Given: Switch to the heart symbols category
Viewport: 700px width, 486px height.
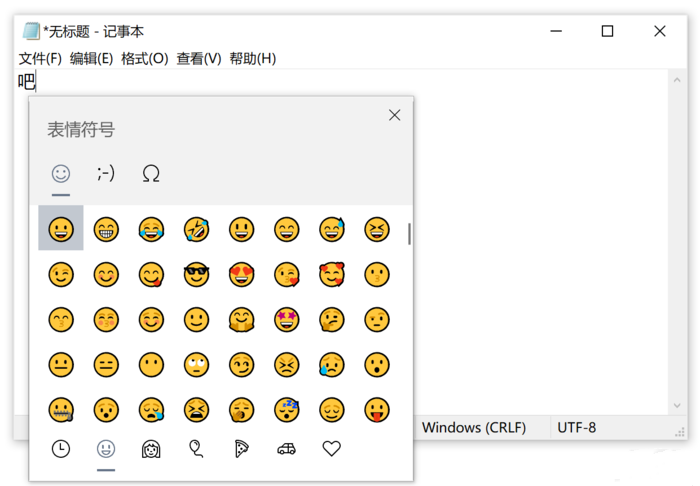Looking at the screenshot, I should point(331,449).
